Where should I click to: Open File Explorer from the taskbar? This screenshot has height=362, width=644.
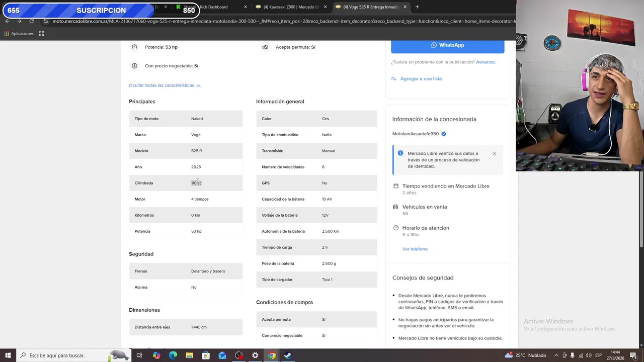[189, 355]
